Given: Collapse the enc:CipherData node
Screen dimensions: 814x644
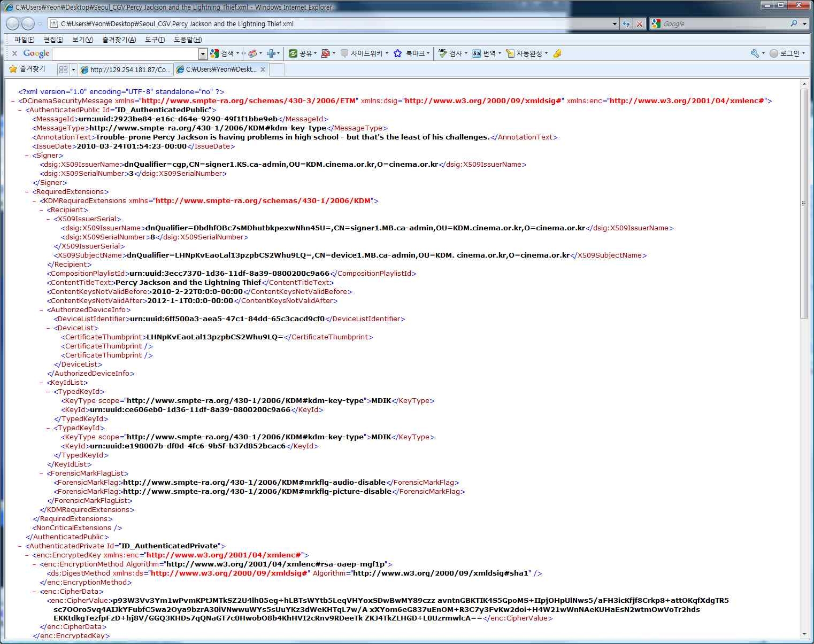Looking at the screenshot, I should [x=34, y=592].
